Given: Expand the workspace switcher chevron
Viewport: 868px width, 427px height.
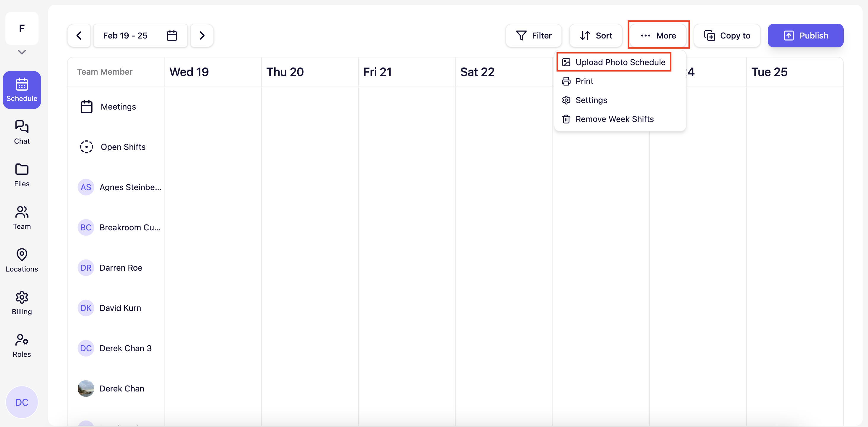Looking at the screenshot, I should 22,52.
